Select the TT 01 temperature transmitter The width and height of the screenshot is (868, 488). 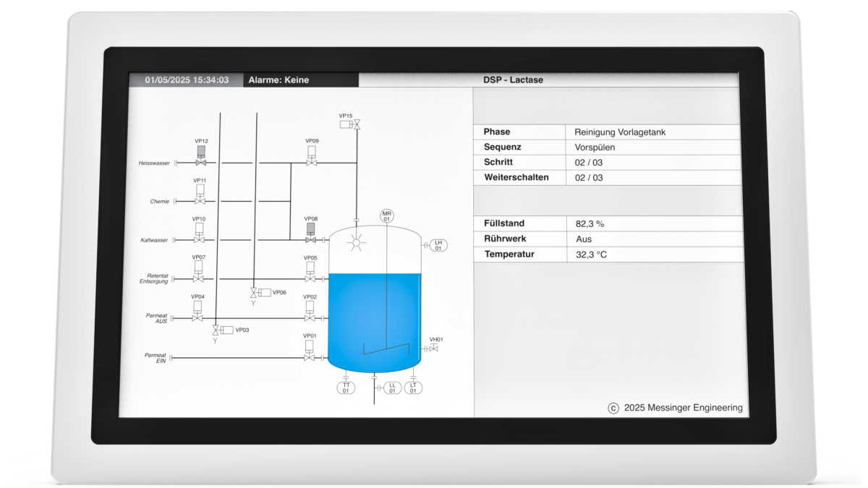pyautogui.click(x=346, y=388)
